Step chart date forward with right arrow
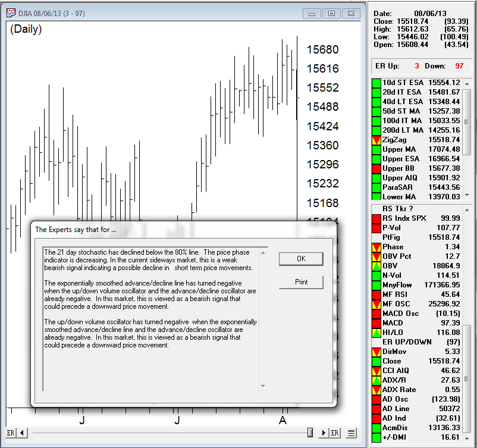Screen dimensions: 477x448 [x=324, y=433]
